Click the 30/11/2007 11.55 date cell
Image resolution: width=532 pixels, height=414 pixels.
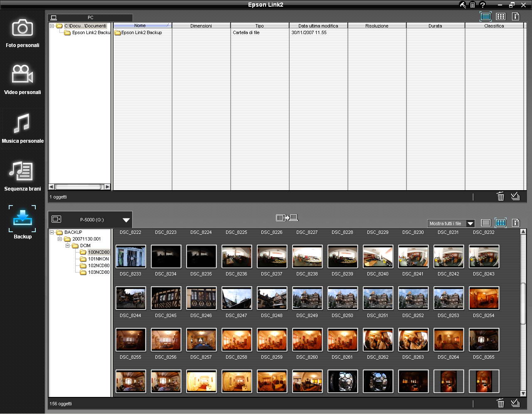tap(309, 32)
